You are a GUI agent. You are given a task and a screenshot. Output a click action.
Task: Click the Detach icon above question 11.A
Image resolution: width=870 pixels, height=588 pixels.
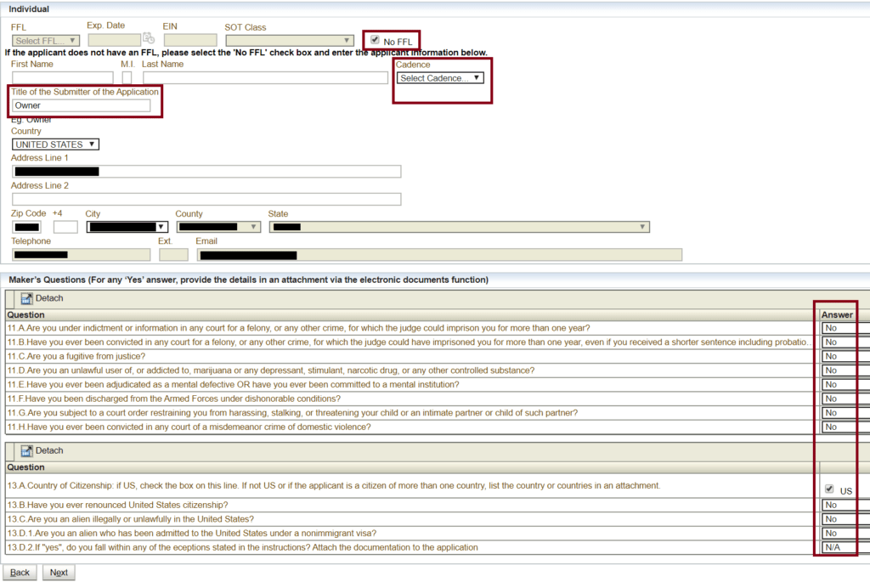26,298
